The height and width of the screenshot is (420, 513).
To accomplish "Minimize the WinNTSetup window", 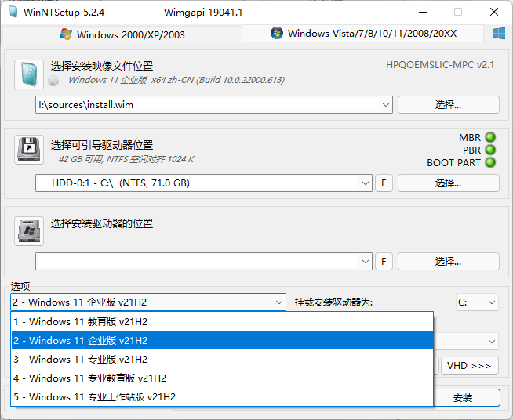I will pyautogui.click(x=423, y=12).
